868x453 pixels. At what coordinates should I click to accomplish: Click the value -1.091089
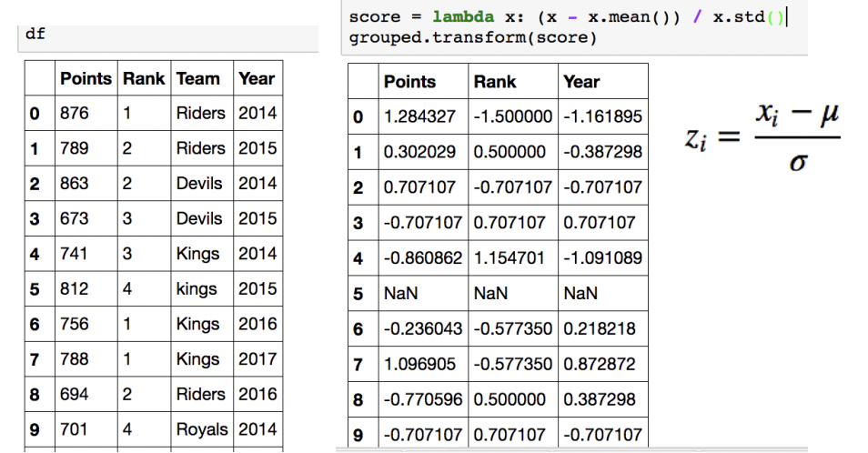click(x=603, y=258)
